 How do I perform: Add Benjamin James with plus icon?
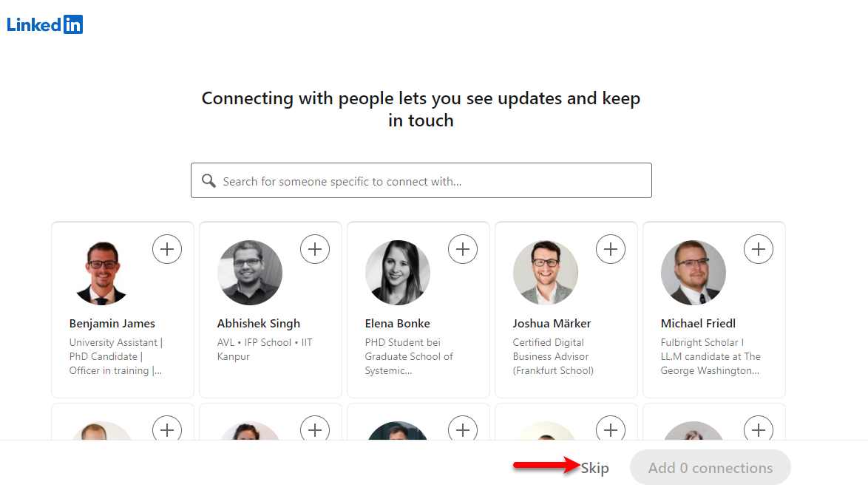[166, 249]
